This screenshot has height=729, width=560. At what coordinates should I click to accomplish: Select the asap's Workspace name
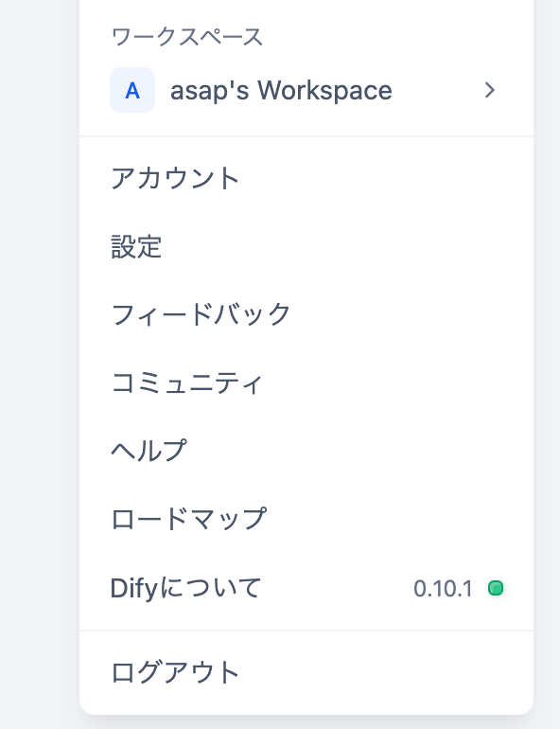[281, 90]
